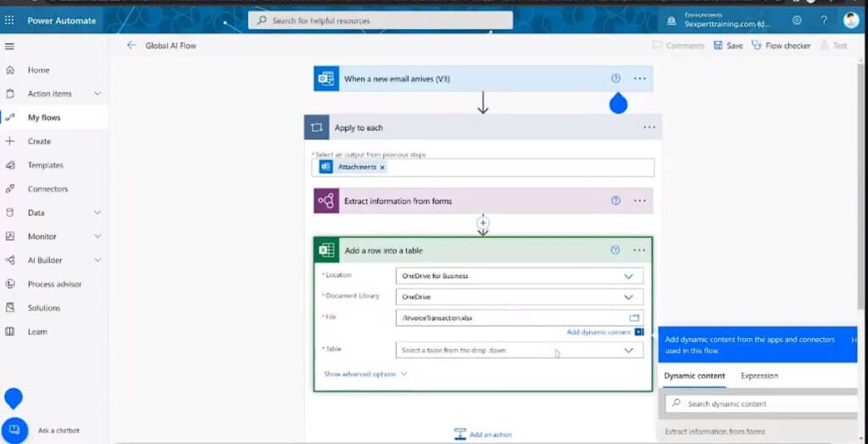This screenshot has height=444, width=868.
Task: Open Flow checker text button
Action: pyautogui.click(x=787, y=46)
